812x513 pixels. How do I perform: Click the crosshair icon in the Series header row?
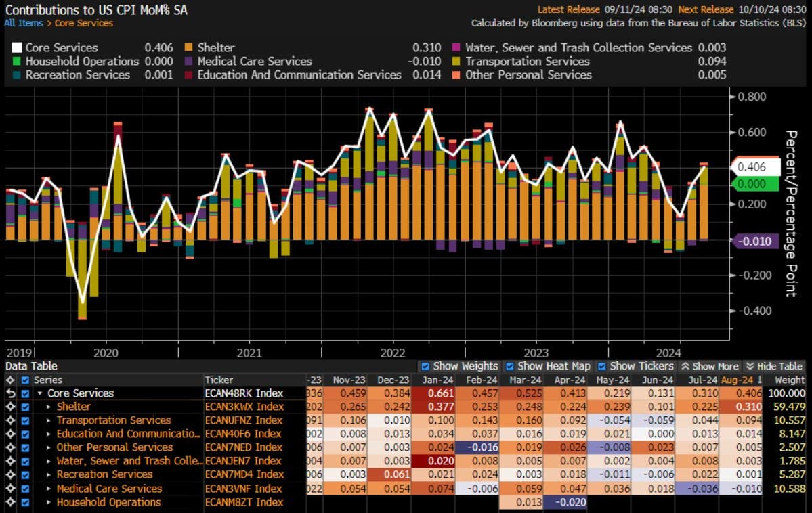[x=9, y=380]
